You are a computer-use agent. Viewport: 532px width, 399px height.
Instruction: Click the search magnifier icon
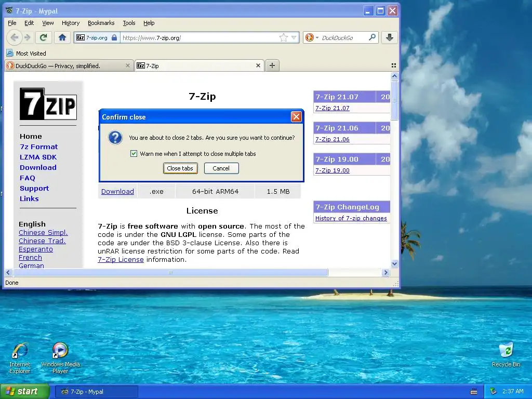coord(372,37)
